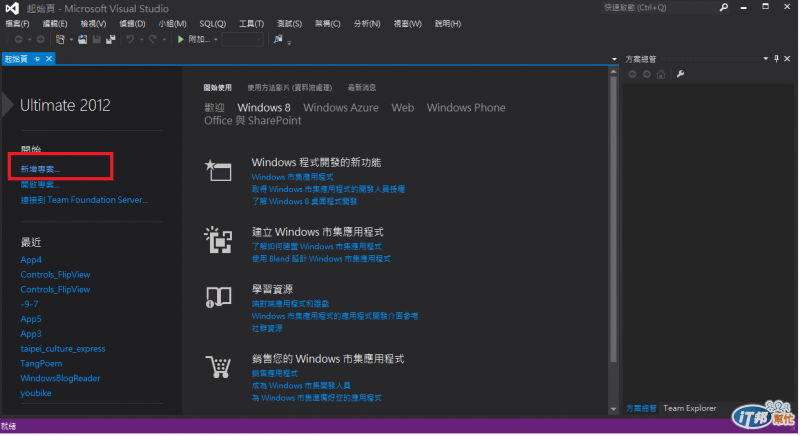This screenshot has width=800, height=436.
Task: Click the Save toolbar icon
Action: click(x=96, y=39)
